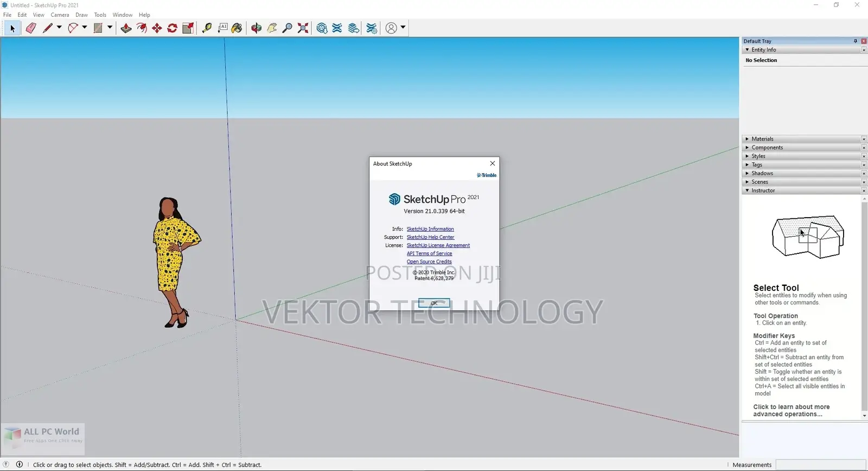
Task: Collapse the Instructor panel
Action: (747, 191)
